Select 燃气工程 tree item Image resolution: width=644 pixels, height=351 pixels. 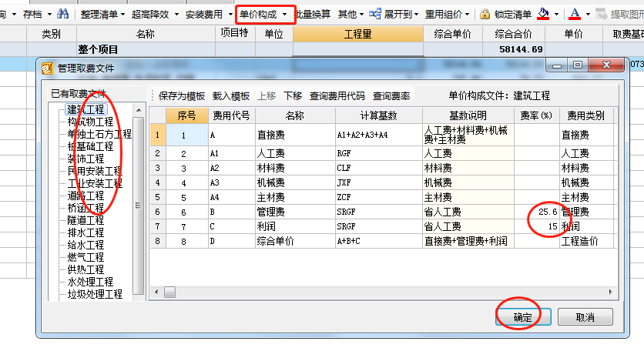point(86,257)
